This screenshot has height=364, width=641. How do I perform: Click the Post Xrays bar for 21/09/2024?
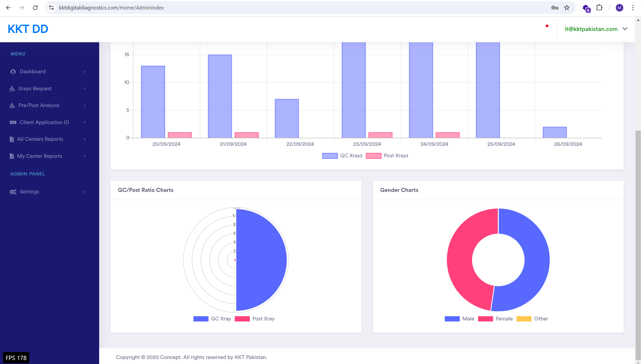click(x=247, y=135)
